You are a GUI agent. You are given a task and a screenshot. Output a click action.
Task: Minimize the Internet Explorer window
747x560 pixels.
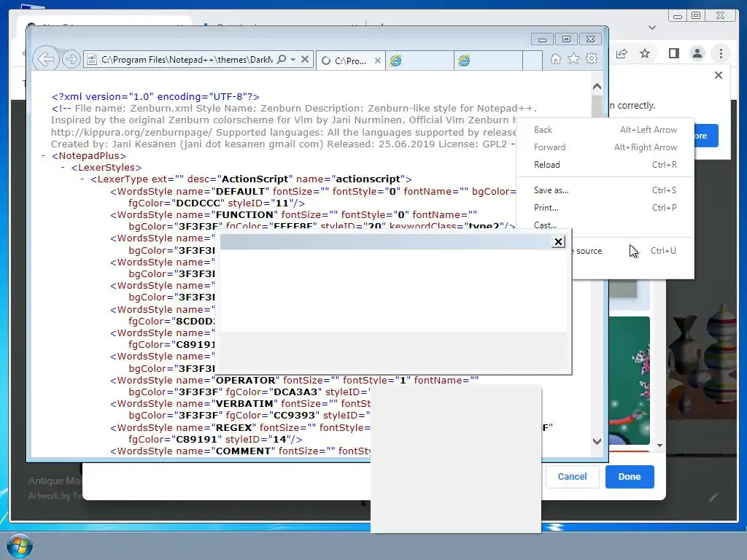coord(542,39)
